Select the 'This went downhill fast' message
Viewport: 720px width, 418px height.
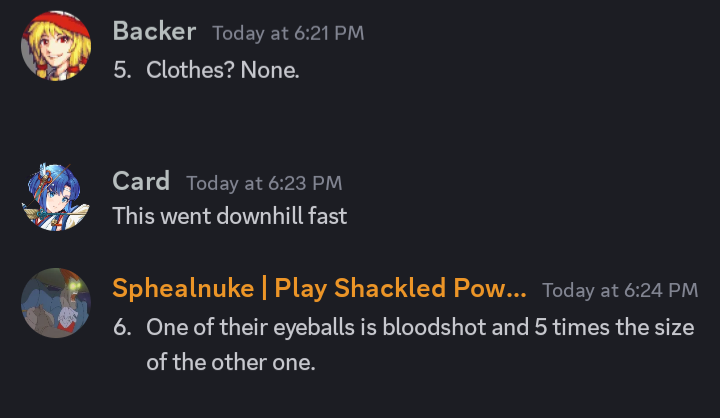[230, 216]
